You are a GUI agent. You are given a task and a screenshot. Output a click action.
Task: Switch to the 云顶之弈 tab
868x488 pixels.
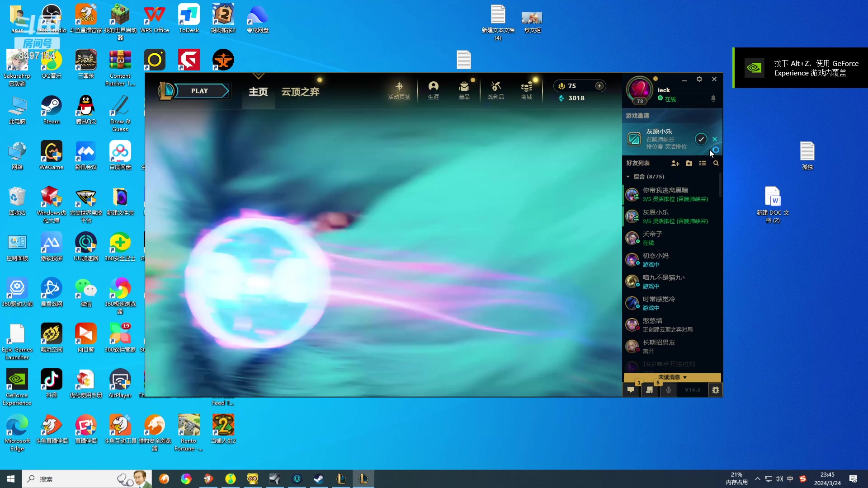point(300,92)
